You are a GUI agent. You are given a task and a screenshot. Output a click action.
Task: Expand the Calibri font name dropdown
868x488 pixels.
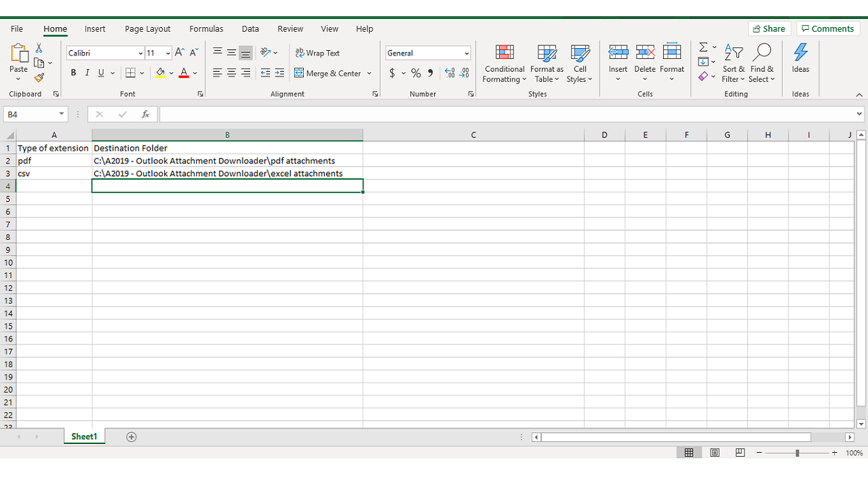point(140,54)
